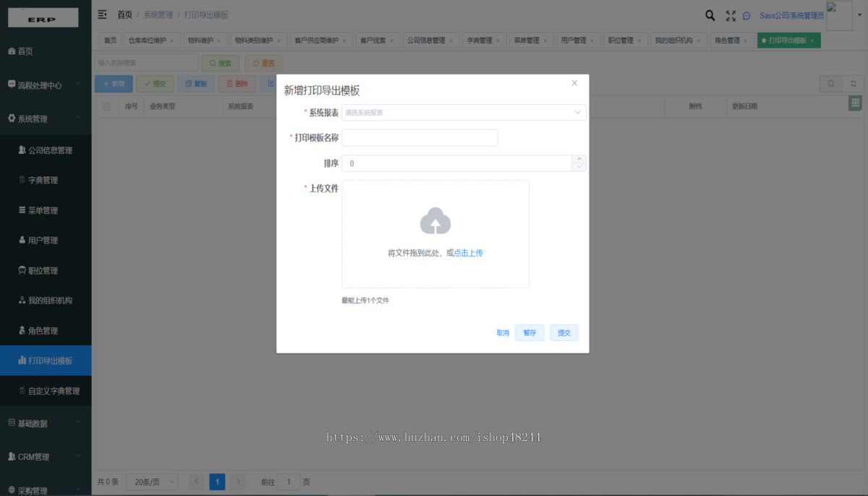Open the chat message icon in header

[746, 16]
